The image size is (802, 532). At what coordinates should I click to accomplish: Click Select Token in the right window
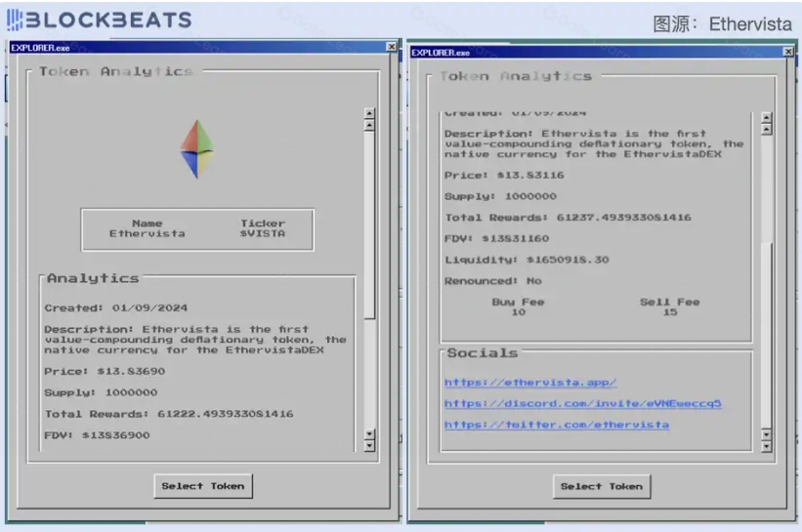pyautogui.click(x=602, y=486)
